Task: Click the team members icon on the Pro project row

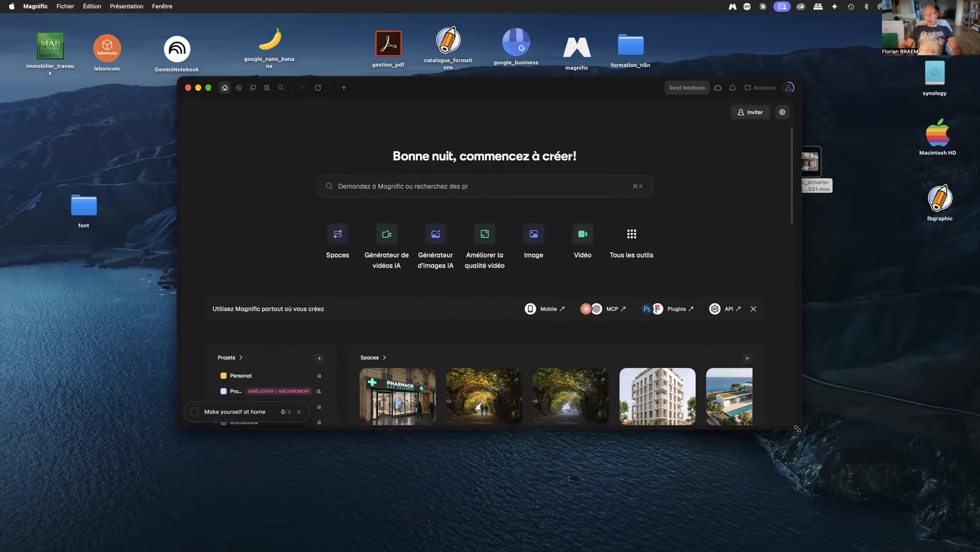Action: point(319,391)
